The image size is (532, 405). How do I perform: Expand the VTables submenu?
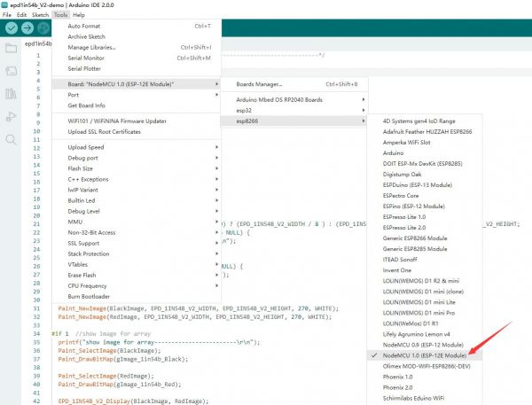pos(137,265)
